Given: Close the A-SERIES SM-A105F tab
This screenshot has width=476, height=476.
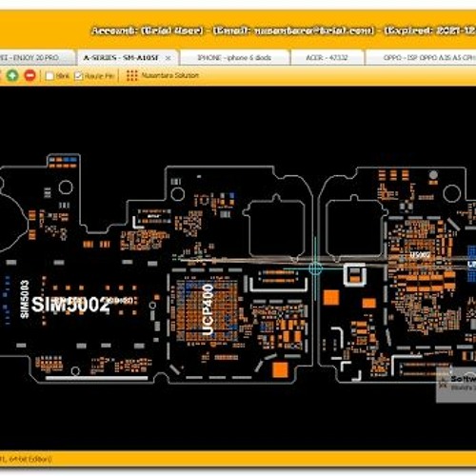Looking at the screenshot, I should click(x=169, y=58).
